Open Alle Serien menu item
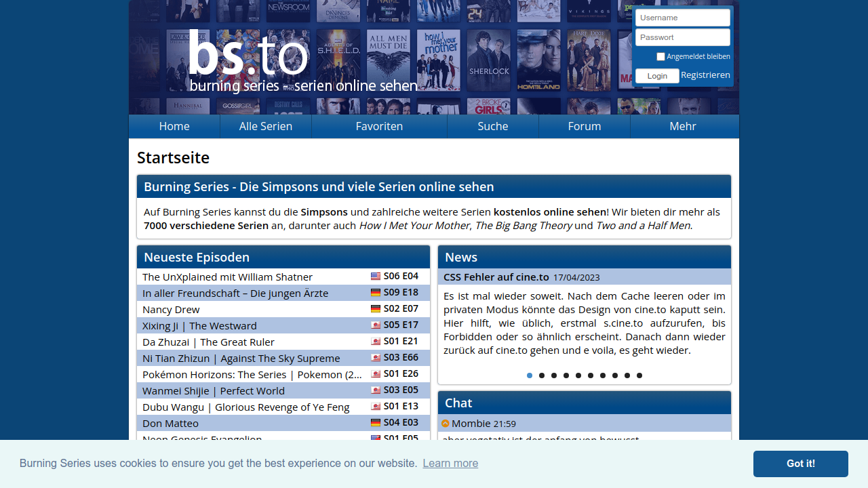Viewport: 868px width, 488px height. (x=266, y=126)
